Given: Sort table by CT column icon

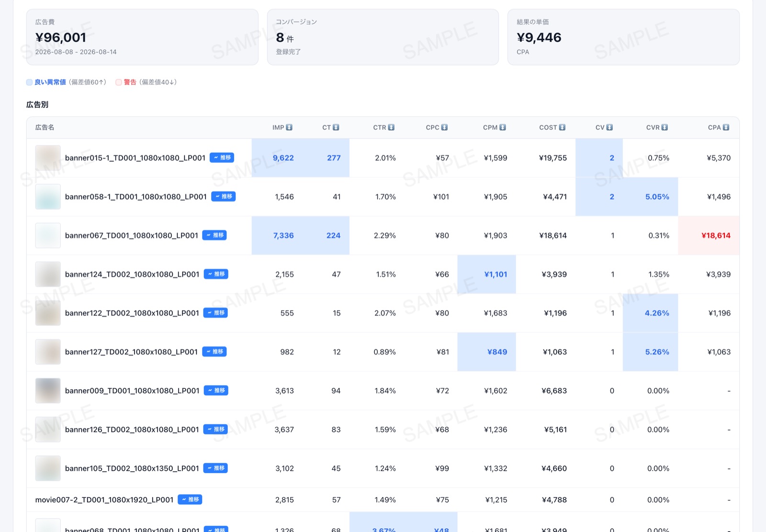Looking at the screenshot, I should pos(336,127).
